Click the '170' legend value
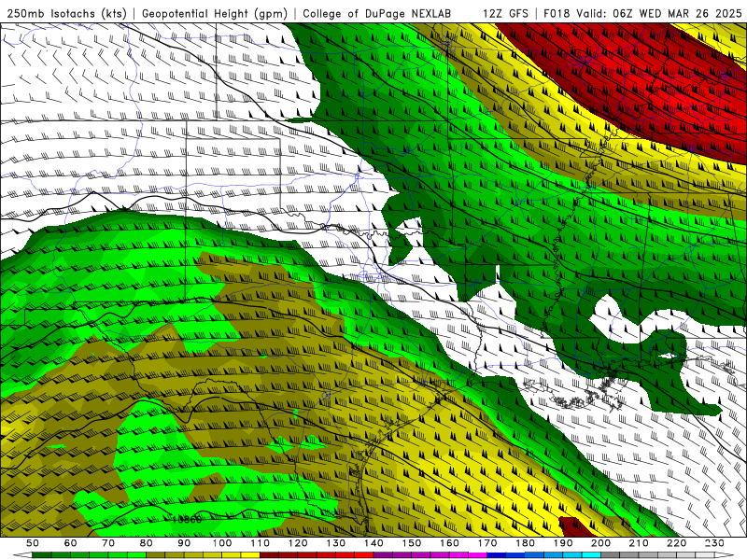Viewport: 747px width, 560px height. click(x=487, y=543)
